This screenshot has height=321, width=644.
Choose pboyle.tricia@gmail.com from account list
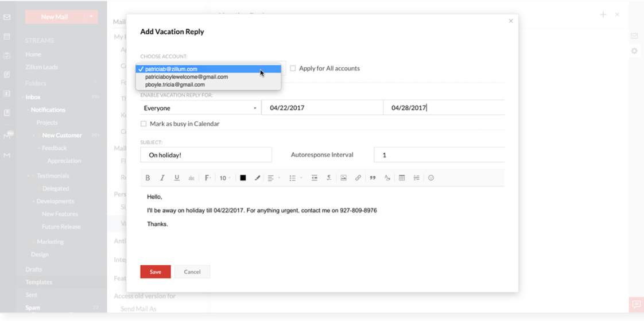[209, 84]
